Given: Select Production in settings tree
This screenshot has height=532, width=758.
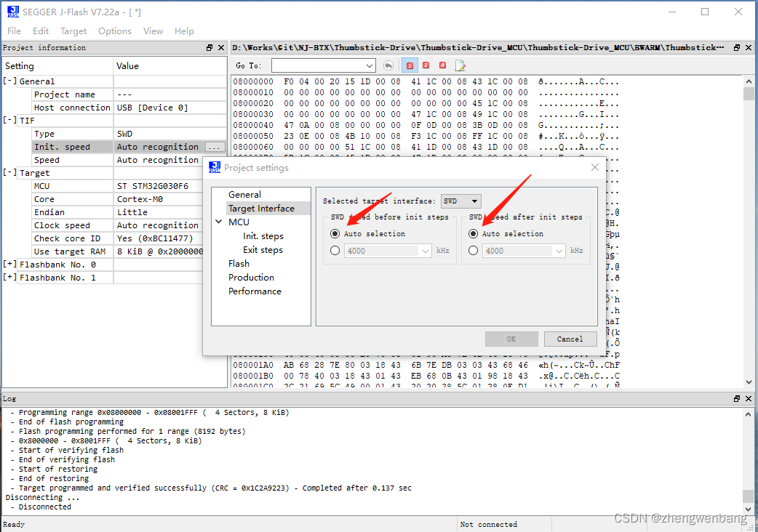Looking at the screenshot, I should [x=252, y=278].
